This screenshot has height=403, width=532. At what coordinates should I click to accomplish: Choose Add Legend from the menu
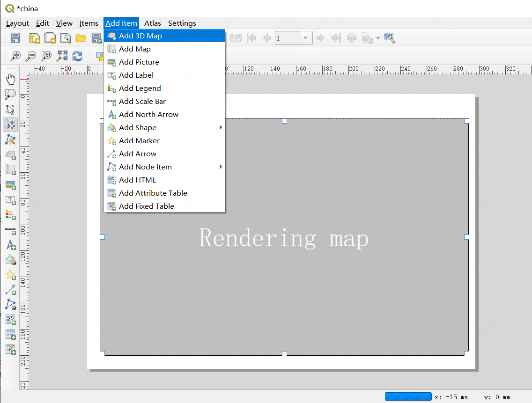click(140, 88)
